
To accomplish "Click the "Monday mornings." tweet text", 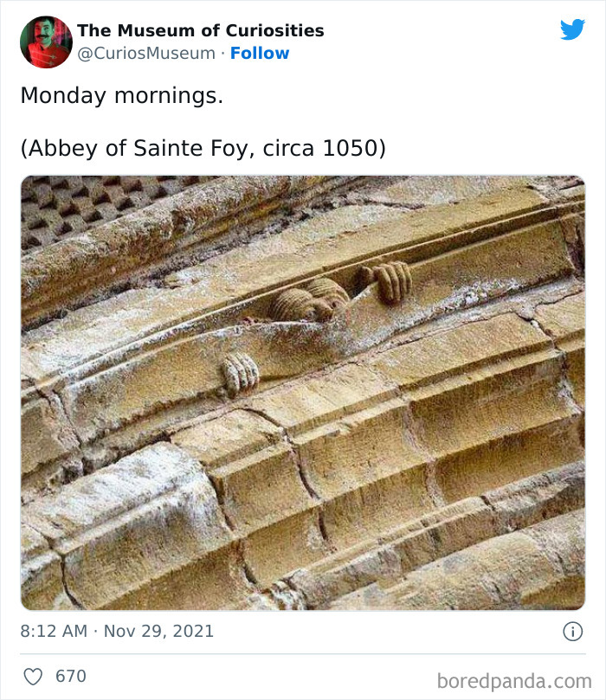I will [x=122, y=96].
